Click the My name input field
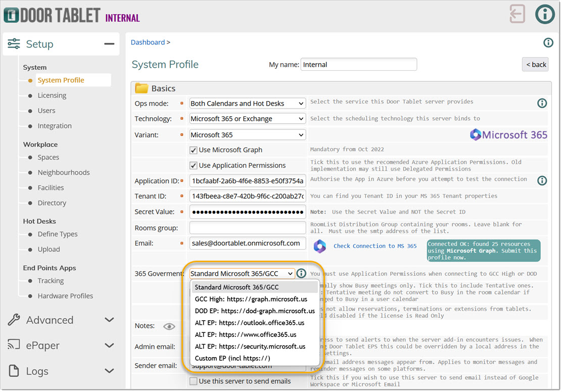This screenshot has height=392, width=562. 358,65
